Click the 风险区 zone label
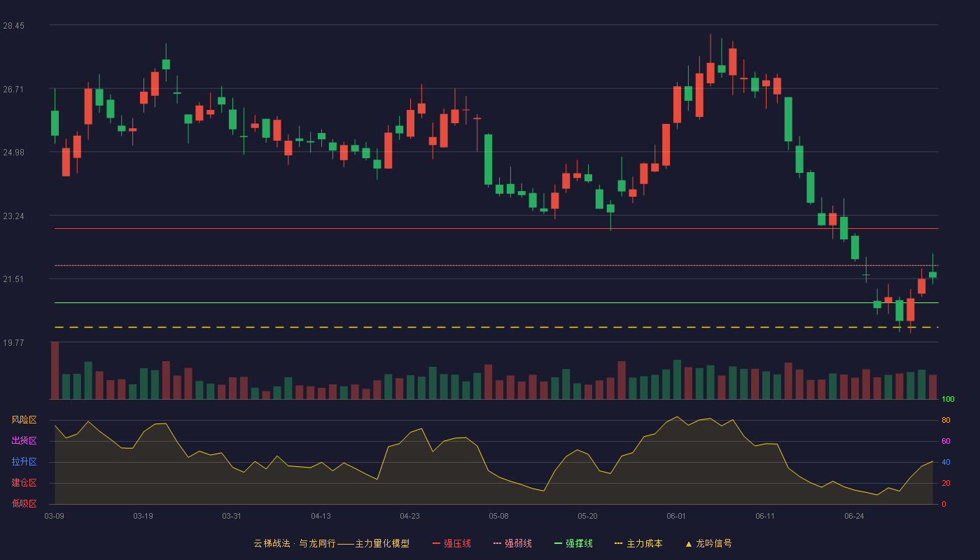This screenshot has width=980, height=560. pyautogui.click(x=24, y=420)
